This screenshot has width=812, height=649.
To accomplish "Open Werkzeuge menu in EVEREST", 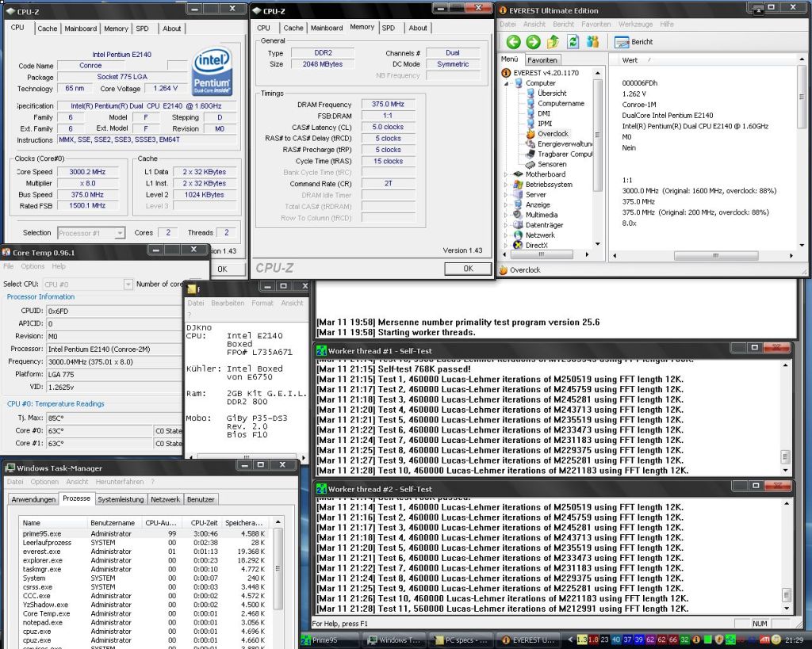I will [x=635, y=24].
